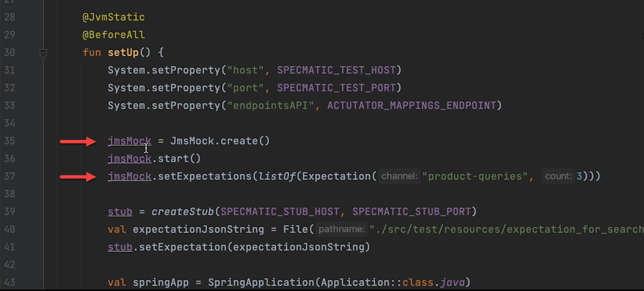644x291 pixels.
Task: Click the @JvmStatic annotation
Action: point(113,17)
